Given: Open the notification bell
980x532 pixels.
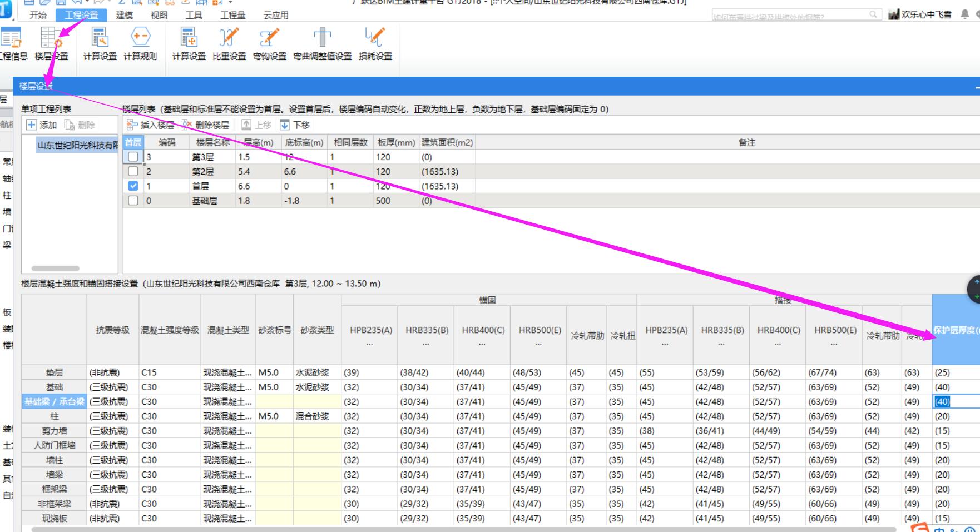Looking at the screenshot, I should 964,14.
